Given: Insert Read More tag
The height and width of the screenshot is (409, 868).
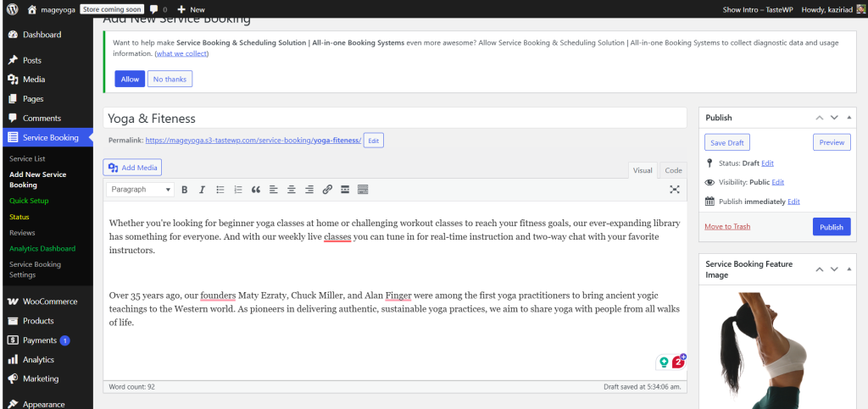Looking at the screenshot, I should point(345,190).
